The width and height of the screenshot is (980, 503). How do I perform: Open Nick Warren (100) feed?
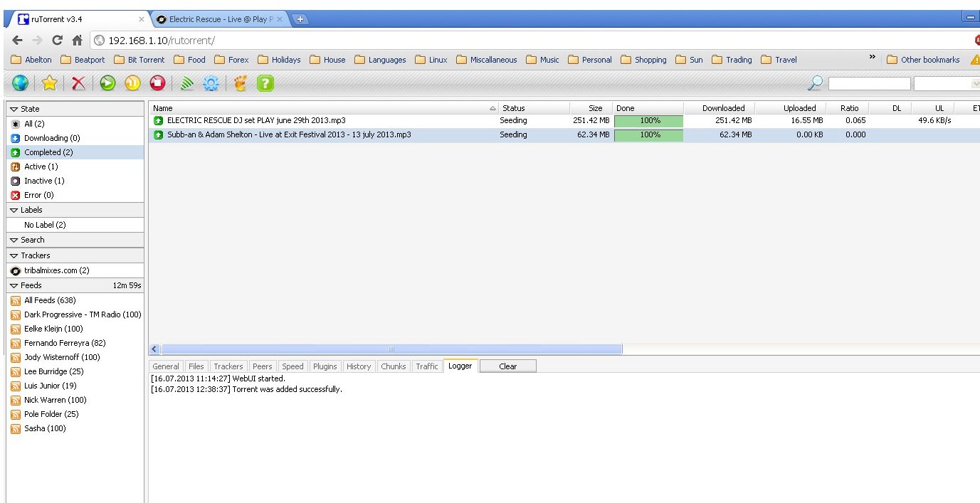click(75, 400)
